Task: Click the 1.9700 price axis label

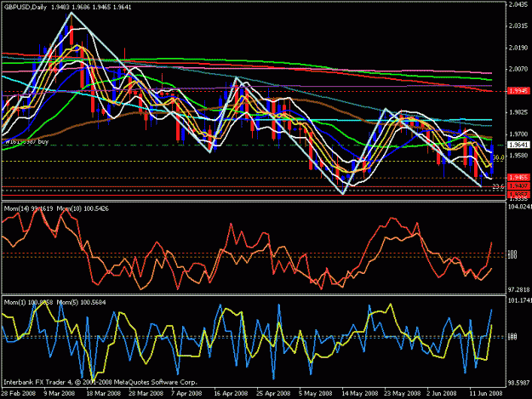Action: coord(518,134)
